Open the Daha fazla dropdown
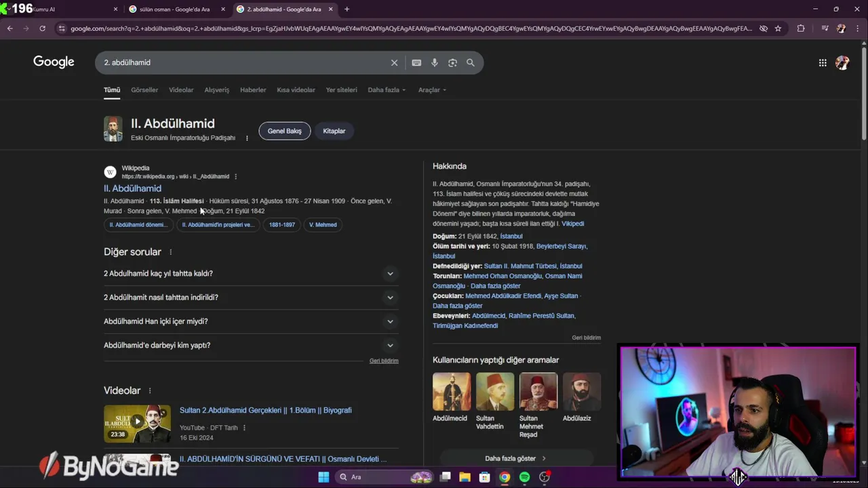 coord(387,89)
